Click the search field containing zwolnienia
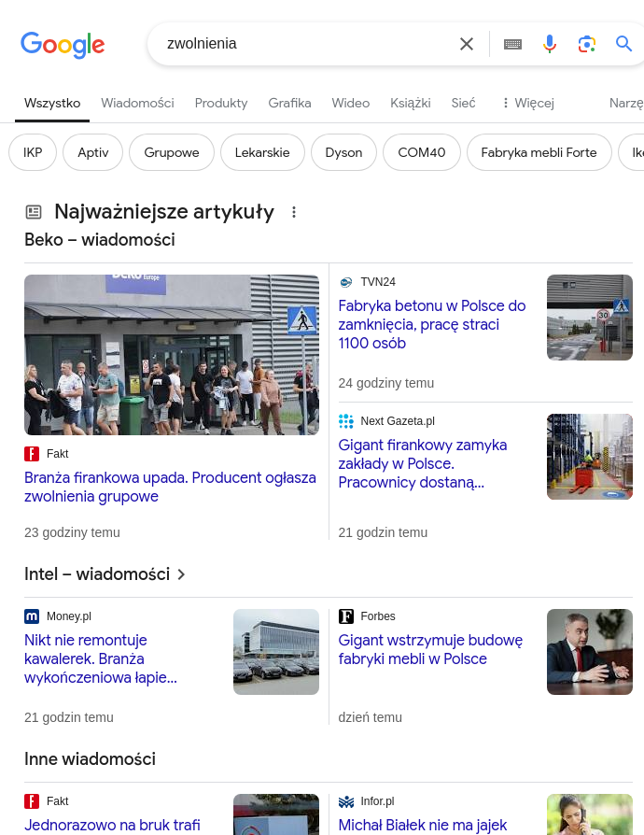 (x=299, y=44)
